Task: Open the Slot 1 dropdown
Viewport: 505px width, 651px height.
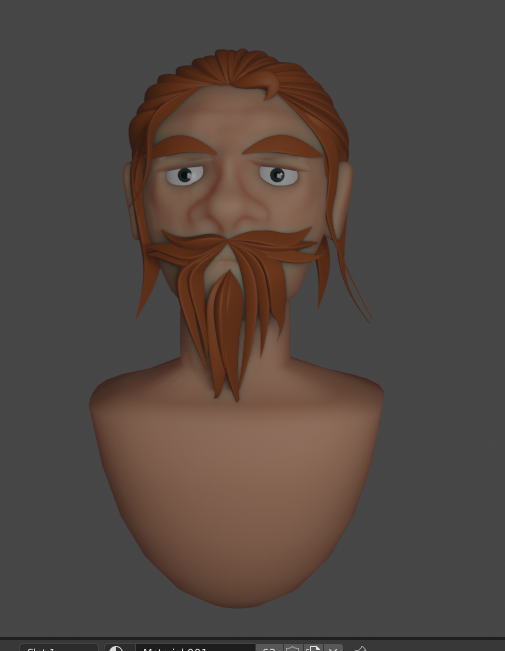Action: pos(59,648)
